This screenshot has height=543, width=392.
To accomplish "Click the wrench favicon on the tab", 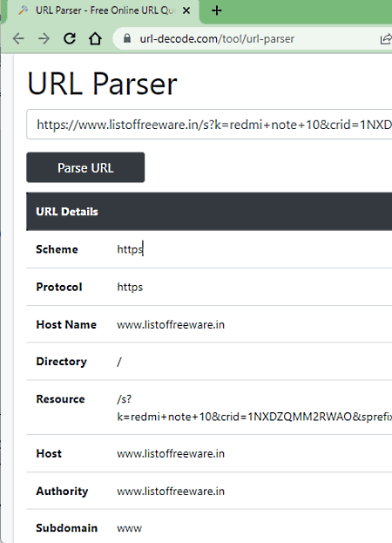I will [x=24, y=10].
